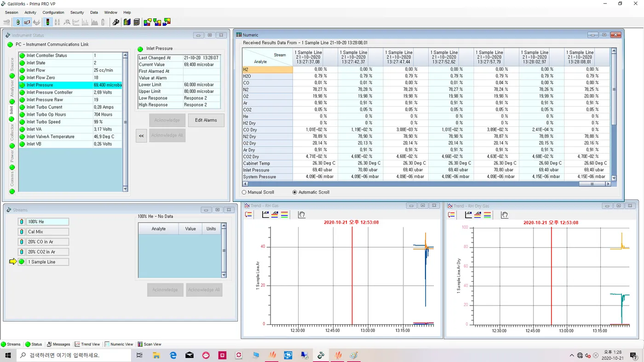
Task: Click the << collapse button in Instrument Status
Action: click(141, 136)
